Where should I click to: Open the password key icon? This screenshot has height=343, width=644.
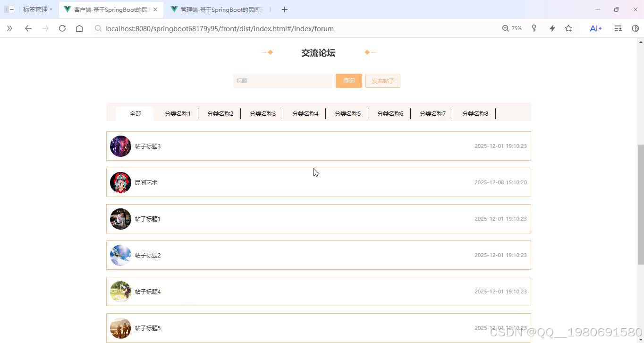point(534,28)
